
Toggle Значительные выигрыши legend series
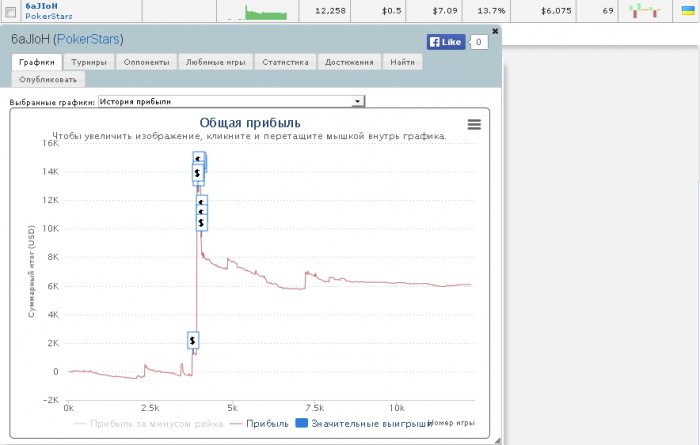pos(364,424)
